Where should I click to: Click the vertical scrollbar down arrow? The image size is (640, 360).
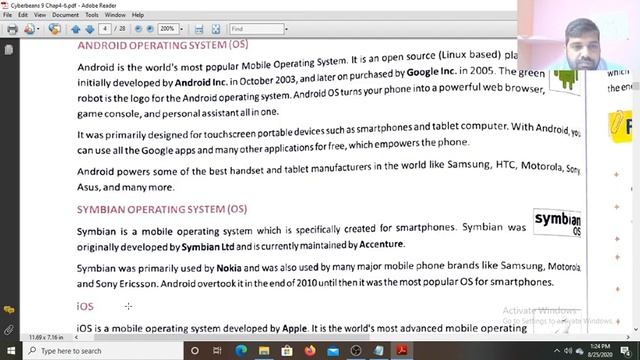pyautogui.click(x=636, y=329)
